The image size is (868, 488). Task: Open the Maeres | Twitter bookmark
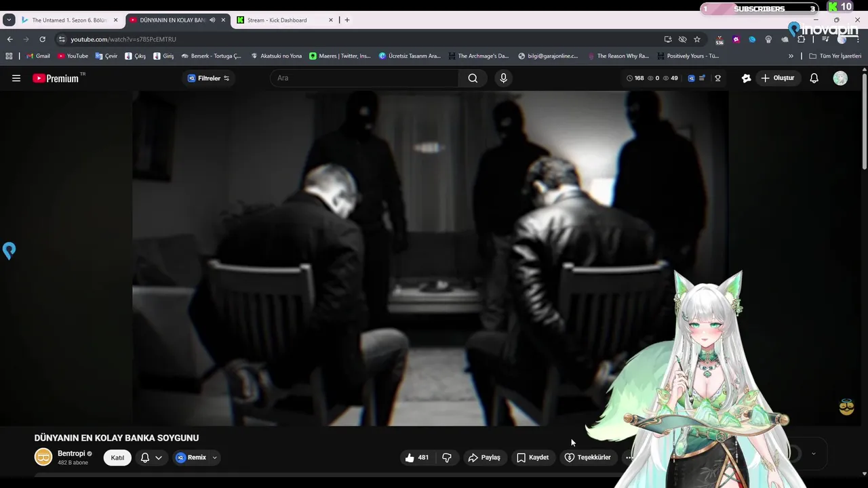pos(340,56)
